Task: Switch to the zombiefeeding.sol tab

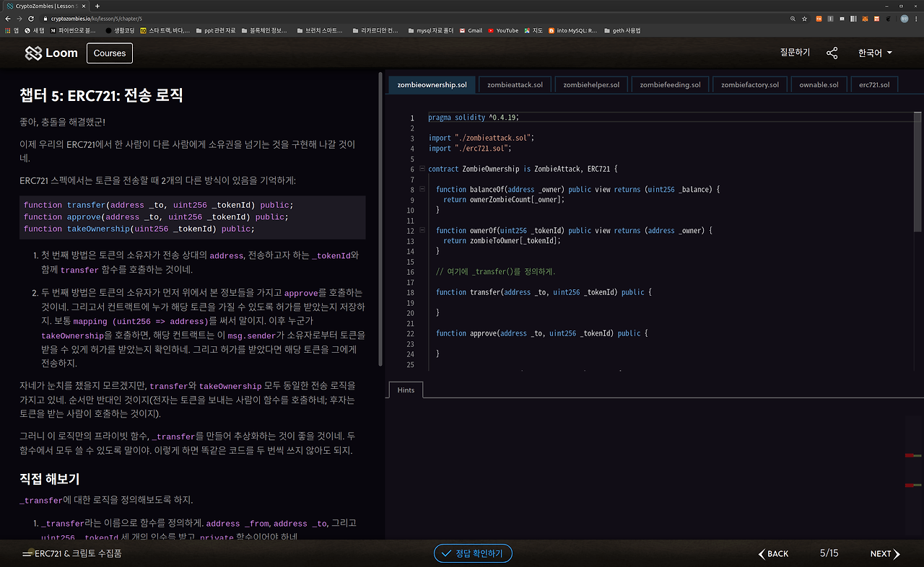Action: pyautogui.click(x=670, y=84)
